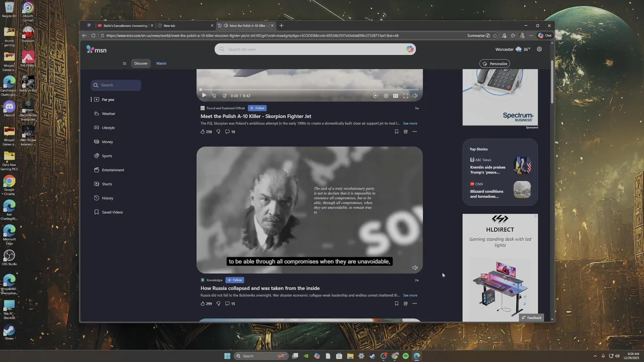Enter fullscreen on the top video

click(406, 96)
